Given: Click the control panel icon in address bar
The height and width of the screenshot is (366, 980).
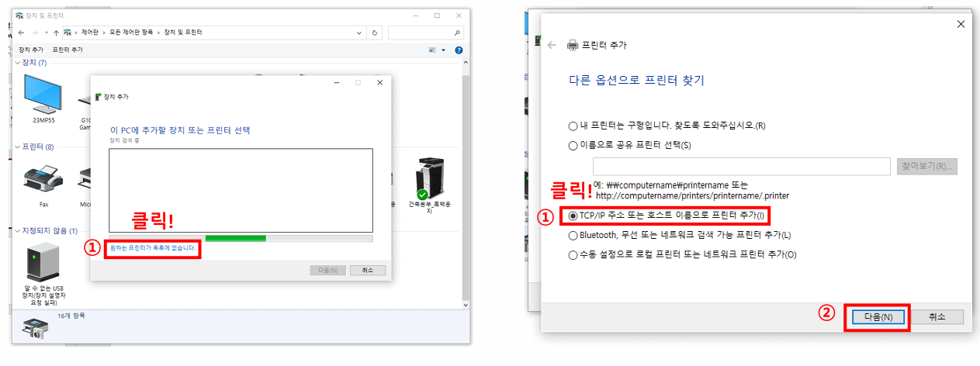Looking at the screenshot, I should tap(68, 33).
